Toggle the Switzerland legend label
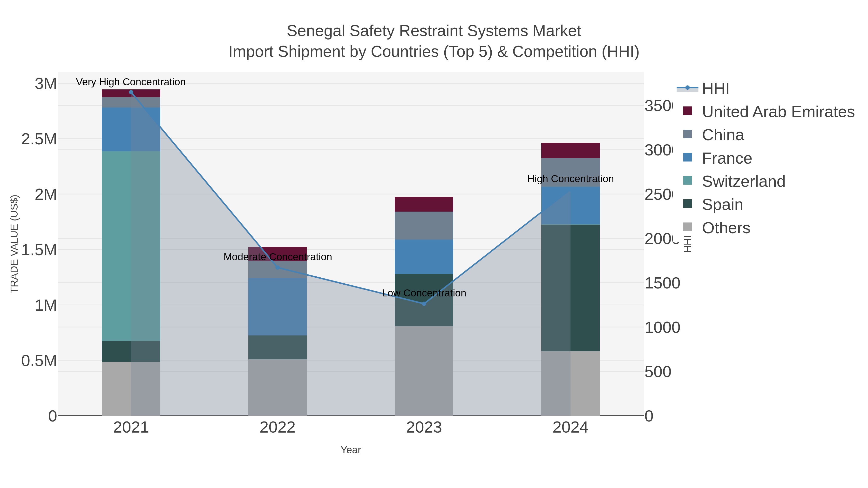 point(744,181)
